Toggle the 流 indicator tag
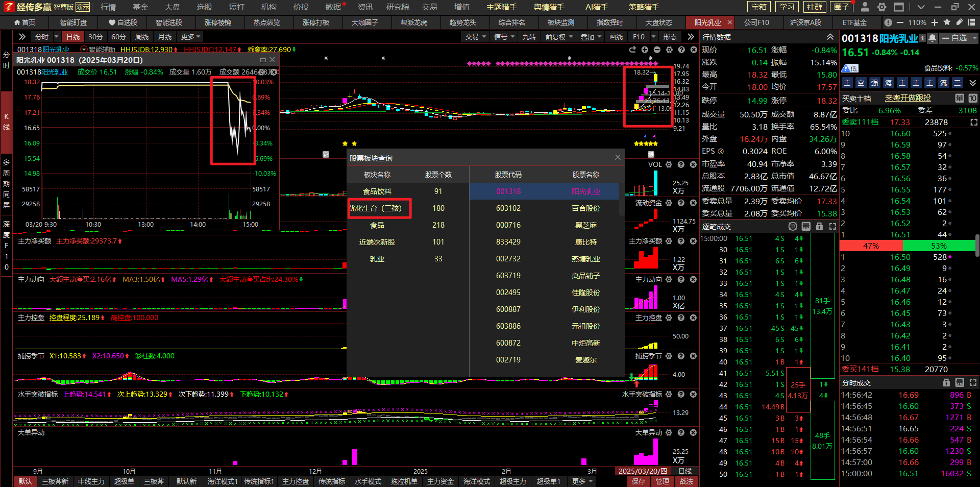980x487 pixels. (944, 83)
